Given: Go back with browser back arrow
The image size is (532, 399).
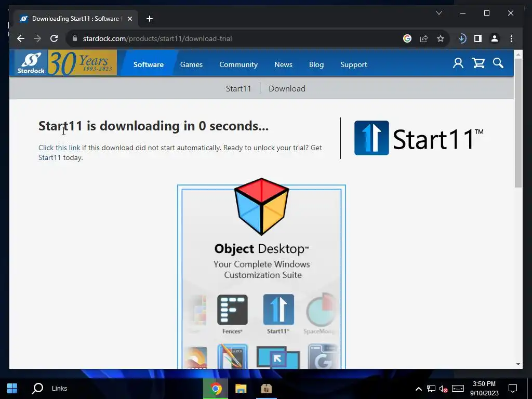Looking at the screenshot, I should [21, 38].
